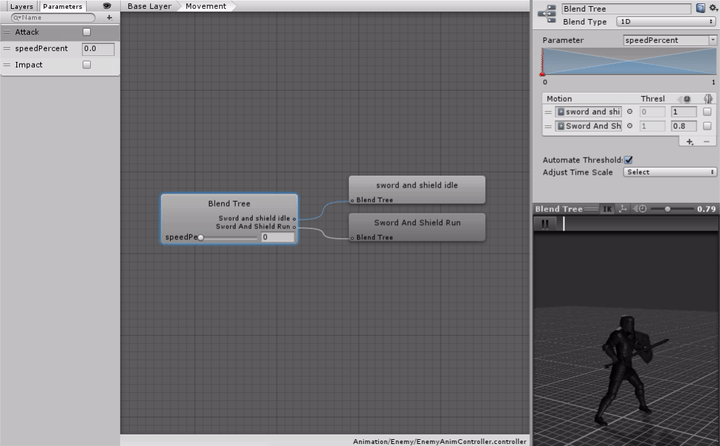The image size is (720, 446).
Task: Uncheck Automate Thresholds checkbox
Action: pos(628,159)
